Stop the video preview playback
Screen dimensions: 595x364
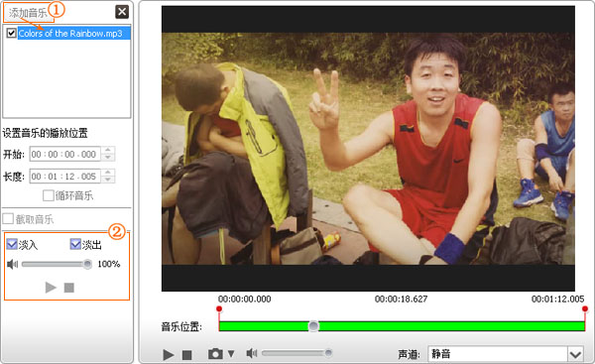pos(186,355)
